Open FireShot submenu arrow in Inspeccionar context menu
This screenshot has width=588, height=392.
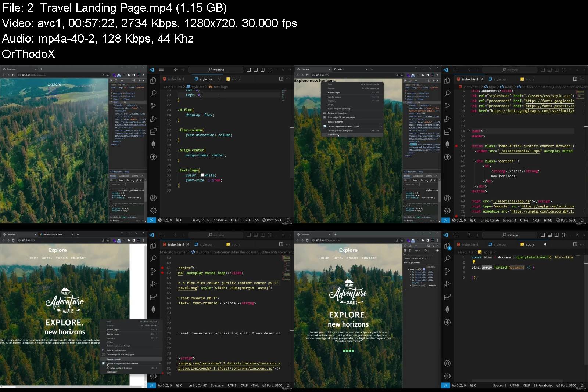click(381, 126)
